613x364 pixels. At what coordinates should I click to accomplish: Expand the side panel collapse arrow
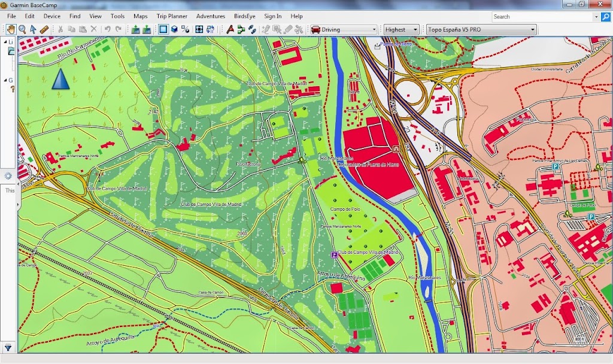17,204
